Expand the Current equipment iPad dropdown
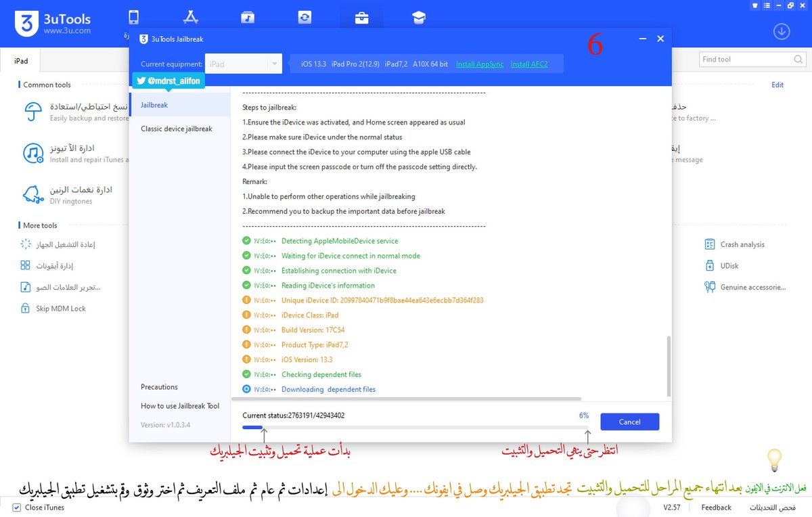 tap(244, 64)
